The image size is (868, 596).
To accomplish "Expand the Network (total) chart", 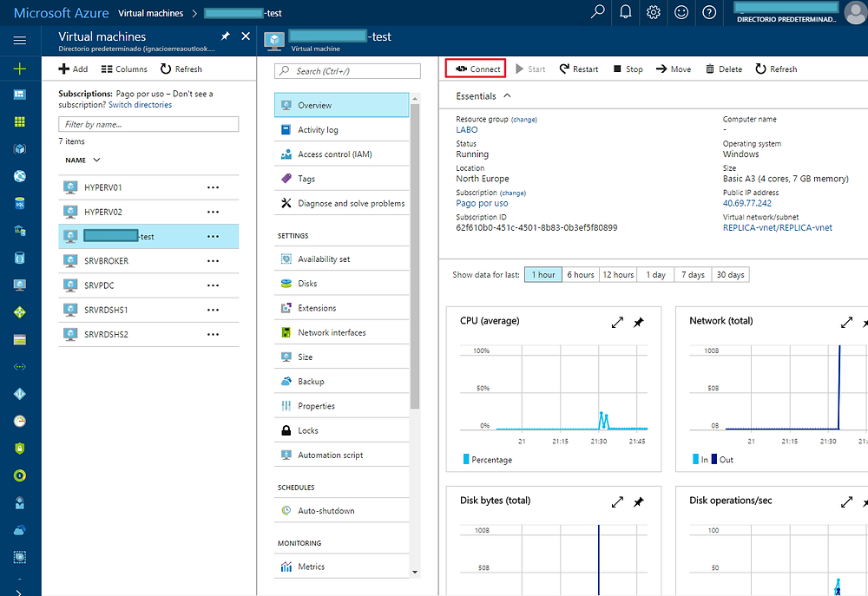I will tap(847, 322).
